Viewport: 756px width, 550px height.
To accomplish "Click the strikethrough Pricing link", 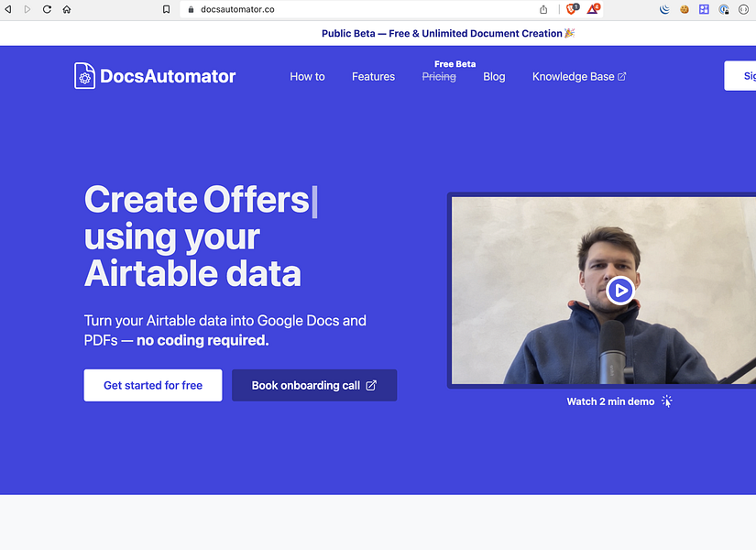I will [x=439, y=77].
